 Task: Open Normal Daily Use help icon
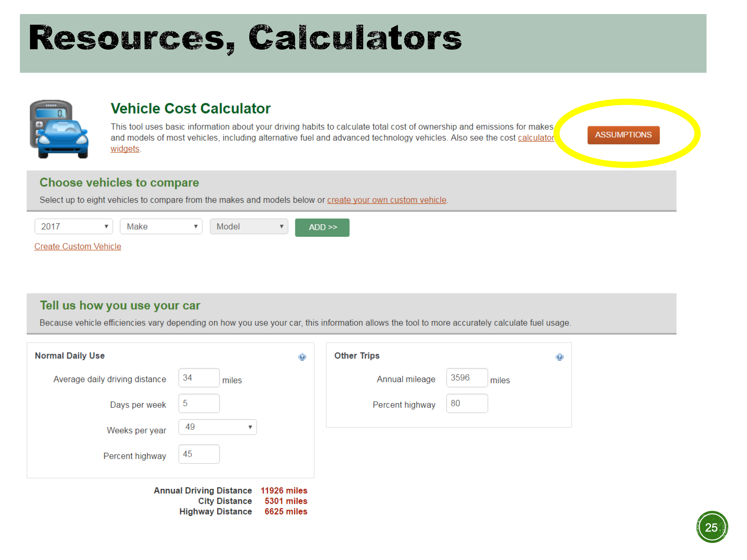point(302,357)
